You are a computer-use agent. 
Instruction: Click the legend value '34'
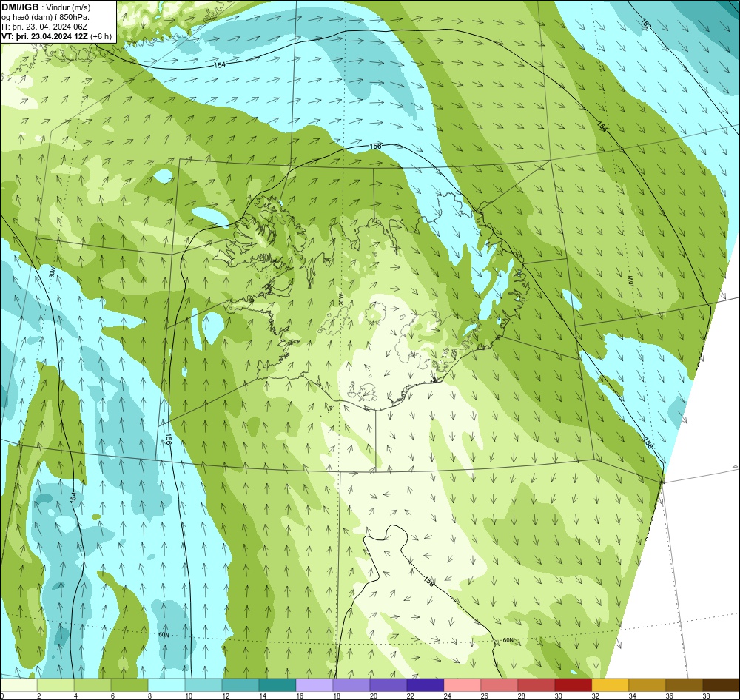(632, 696)
